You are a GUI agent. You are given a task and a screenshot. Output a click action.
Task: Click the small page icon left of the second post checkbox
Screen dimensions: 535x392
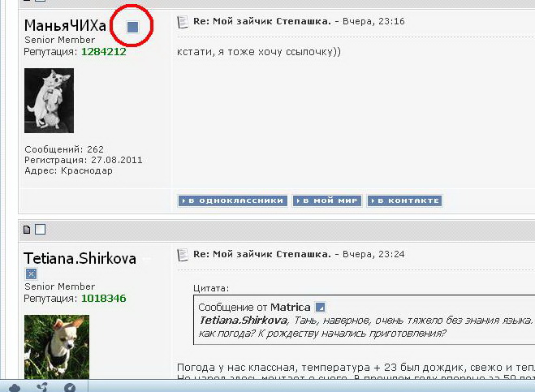[27, 230]
